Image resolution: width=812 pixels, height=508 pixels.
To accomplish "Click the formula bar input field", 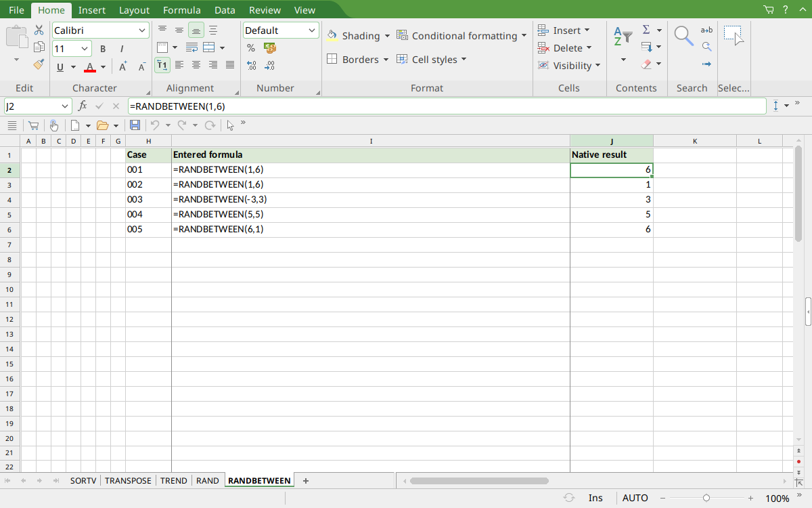I will [447, 106].
